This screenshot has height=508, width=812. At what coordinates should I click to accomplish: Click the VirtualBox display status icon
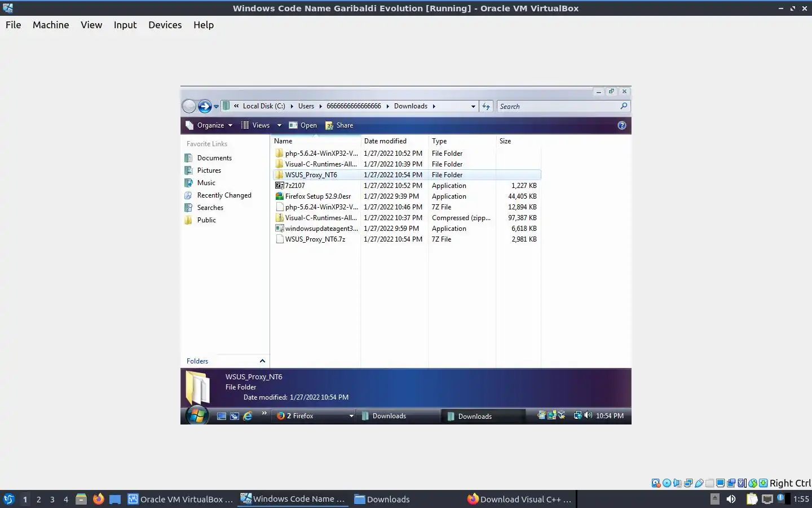[x=721, y=483]
